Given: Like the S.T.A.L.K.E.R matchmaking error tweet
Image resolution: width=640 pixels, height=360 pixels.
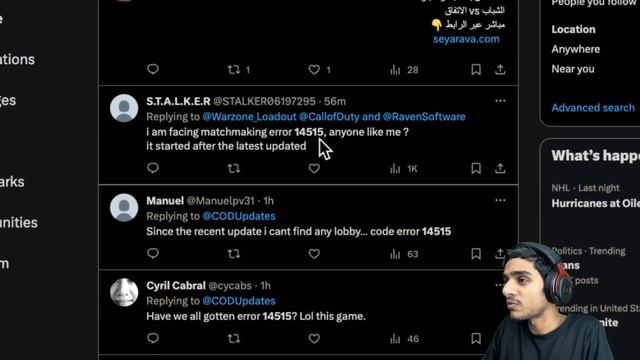Looking at the screenshot, I should pyautogui.click(x=314, y=168).
